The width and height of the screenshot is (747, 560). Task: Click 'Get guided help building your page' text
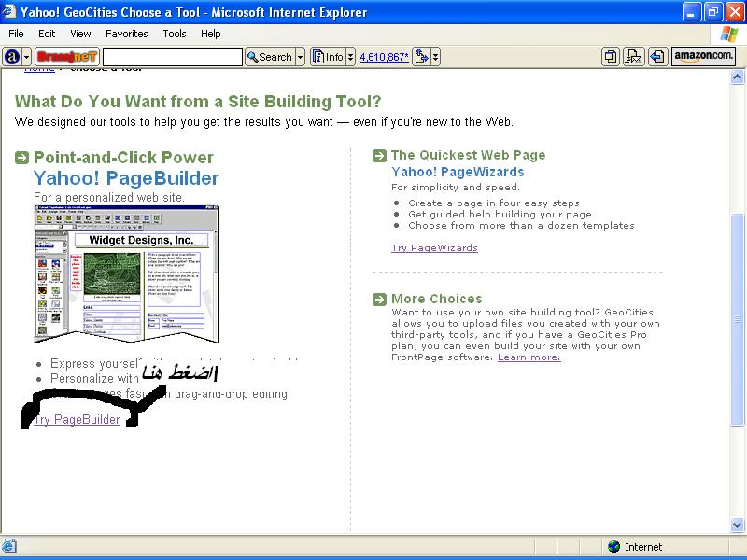[x=500, y=215]
